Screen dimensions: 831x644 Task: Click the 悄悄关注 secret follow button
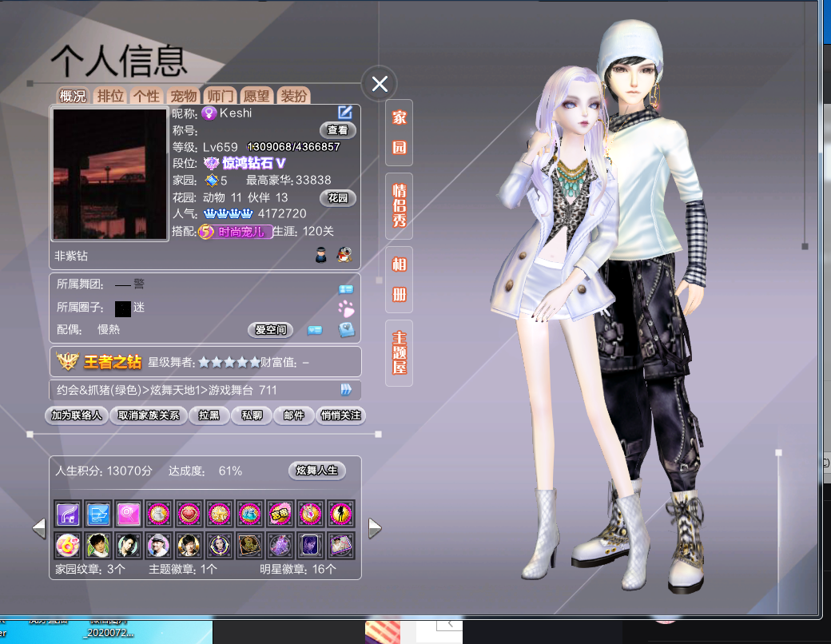340,415
